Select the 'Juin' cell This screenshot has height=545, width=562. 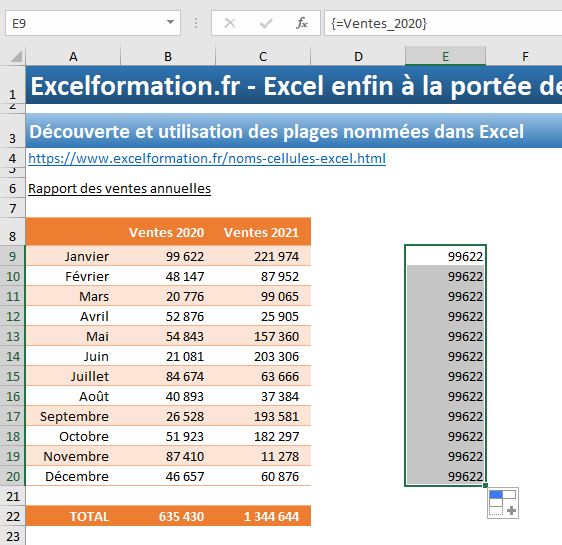(x=73, y=357)
